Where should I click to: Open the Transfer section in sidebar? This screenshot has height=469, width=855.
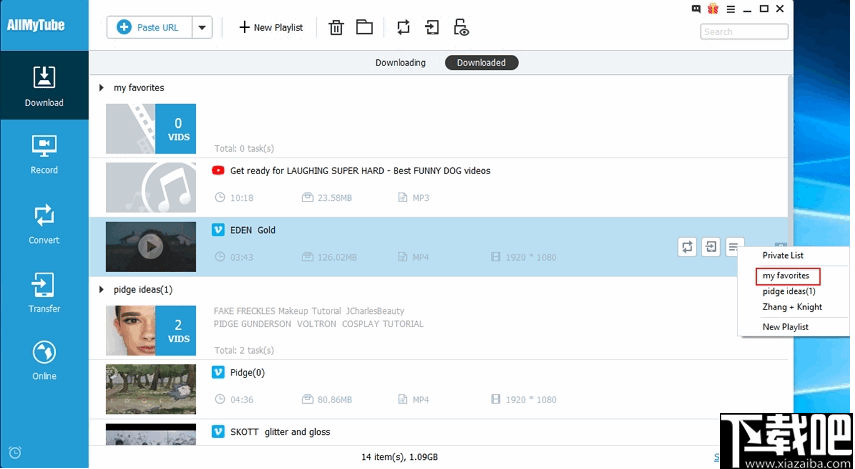coord(44,292)
